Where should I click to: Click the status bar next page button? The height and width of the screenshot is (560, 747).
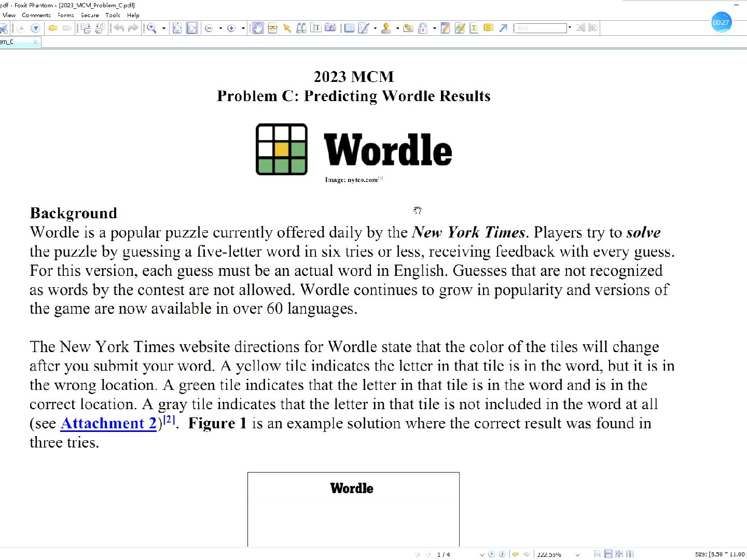(492, 554)
